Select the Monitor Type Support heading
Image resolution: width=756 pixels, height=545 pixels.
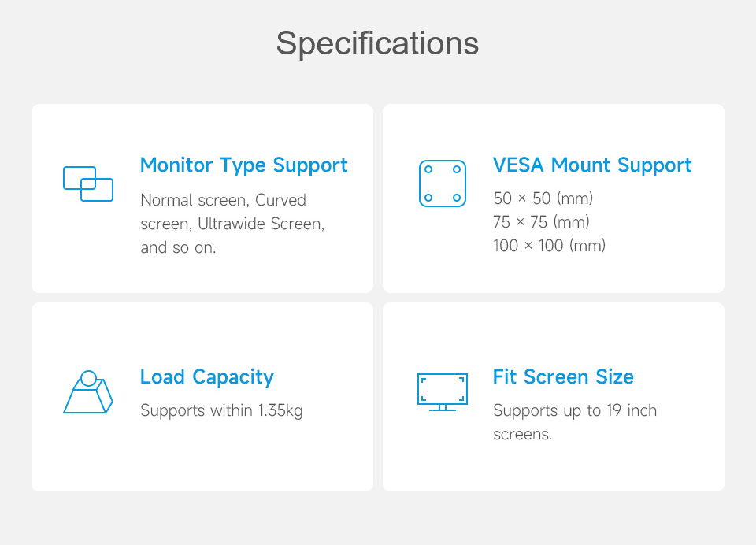(243, 165)
